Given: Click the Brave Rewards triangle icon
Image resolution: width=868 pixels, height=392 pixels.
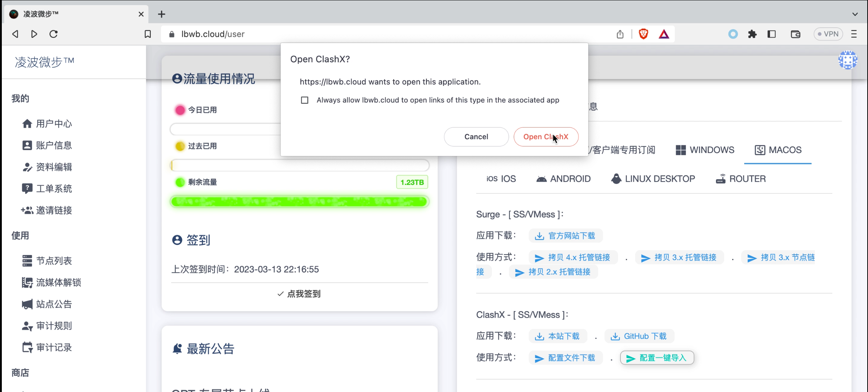Looking at the screenshot, I should tap(664, 34).
